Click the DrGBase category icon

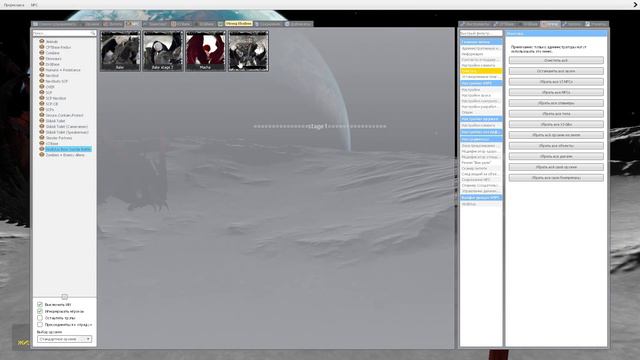[x=42, y=64]
